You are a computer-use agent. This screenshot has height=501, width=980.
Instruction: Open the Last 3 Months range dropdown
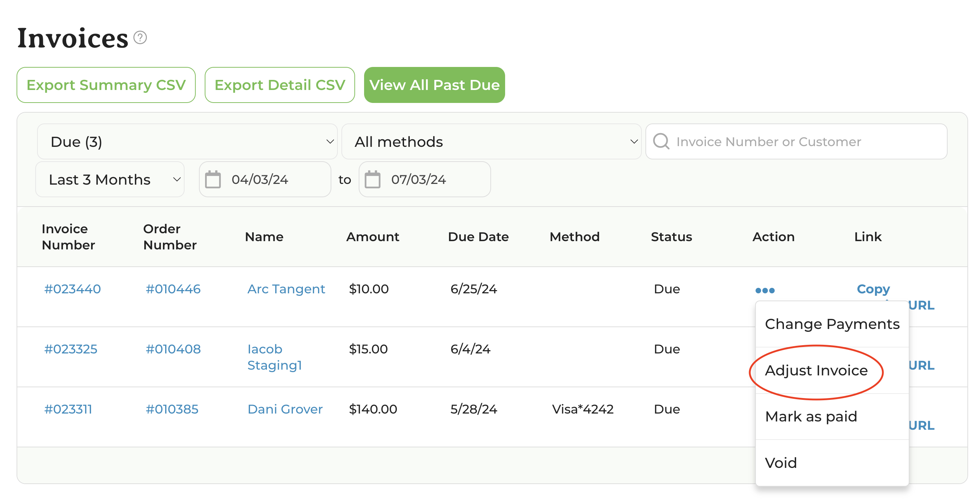110,179
